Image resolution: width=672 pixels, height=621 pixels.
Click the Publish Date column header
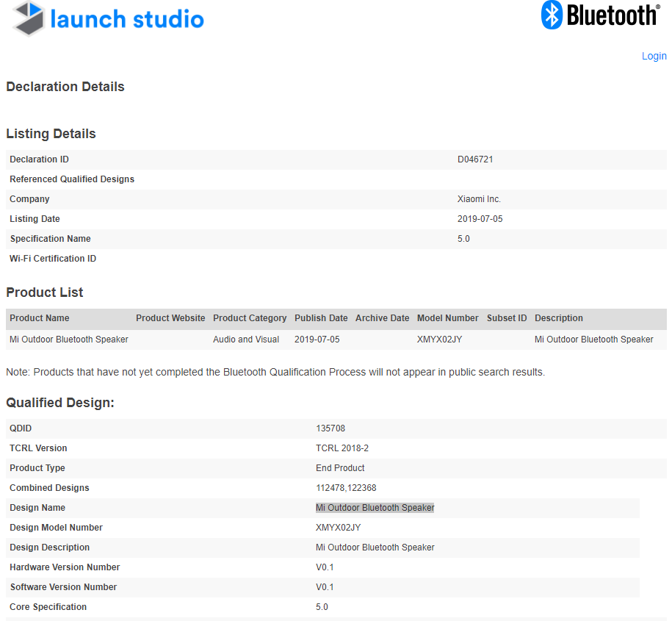pyautogui.click(x=321, y=318)
